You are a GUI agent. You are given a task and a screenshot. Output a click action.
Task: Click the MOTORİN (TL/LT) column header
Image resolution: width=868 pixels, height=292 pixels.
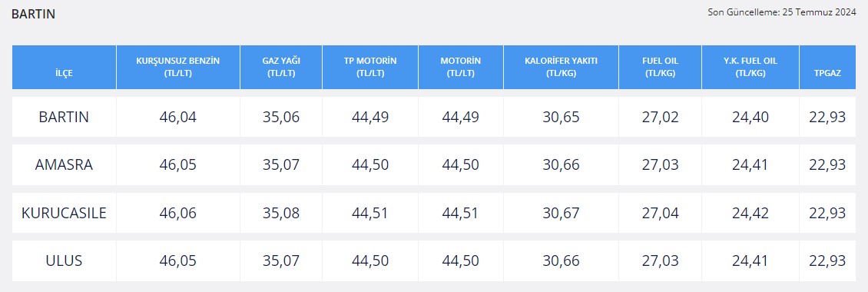pos(461,68)
